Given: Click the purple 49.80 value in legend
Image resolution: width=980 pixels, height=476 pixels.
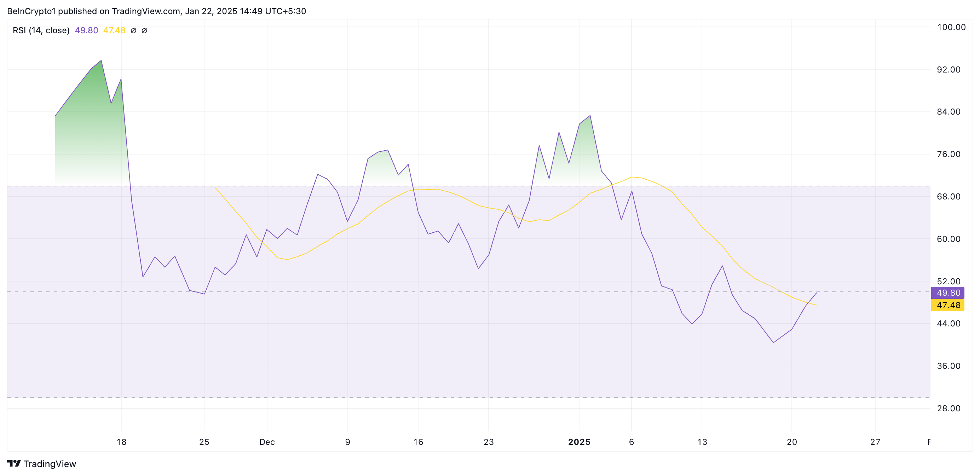Looking at the screenshot, I should click(86, 30).
